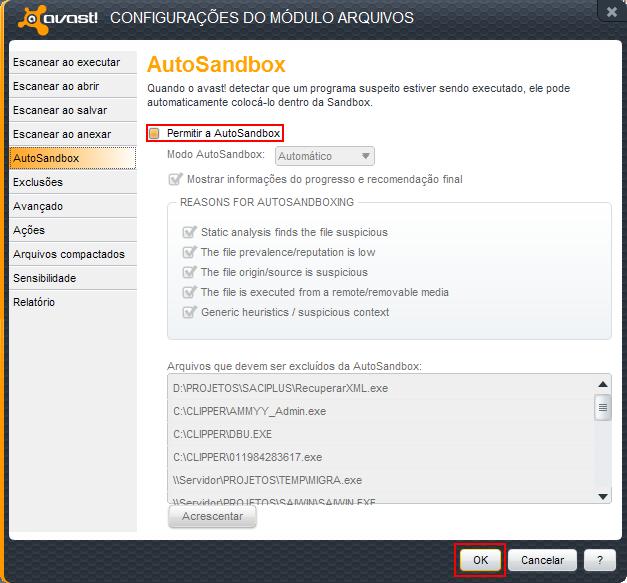The image size is (627, 583).
Task: Toggle Generic heuristics / suspicious context checkbox
Action: point(189,312)
